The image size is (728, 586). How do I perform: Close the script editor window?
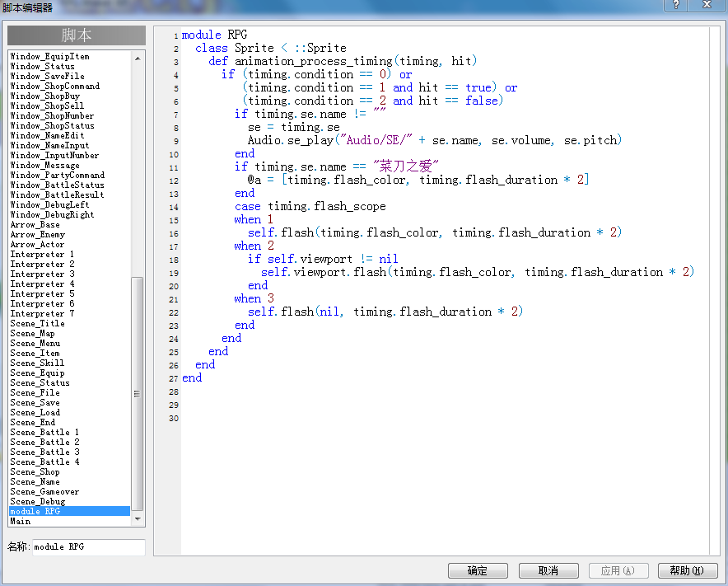(x=707, y=5)
